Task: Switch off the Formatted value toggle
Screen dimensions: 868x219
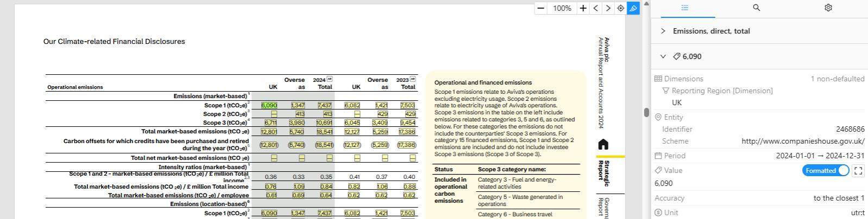Action: pos(826,170)
